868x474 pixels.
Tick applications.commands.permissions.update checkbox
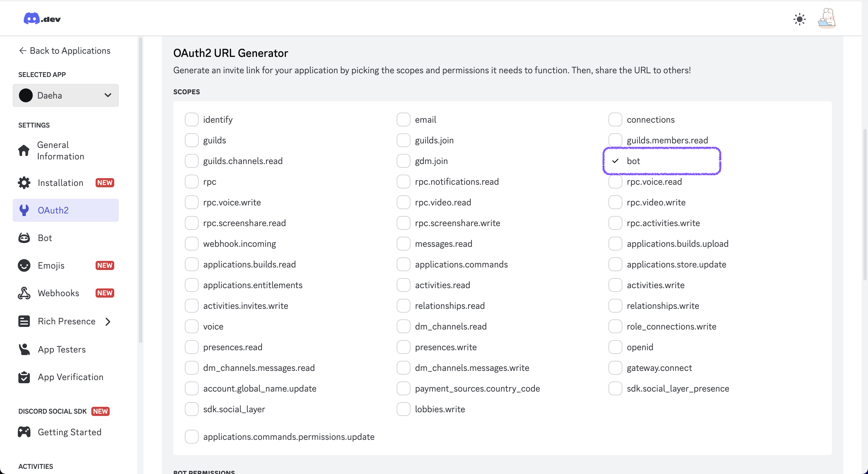pos(191,437)
